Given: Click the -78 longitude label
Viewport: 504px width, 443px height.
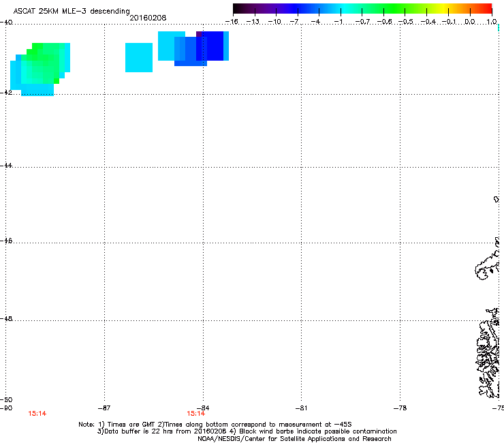Looking at the screenshot, I should [x=400, y=408].
